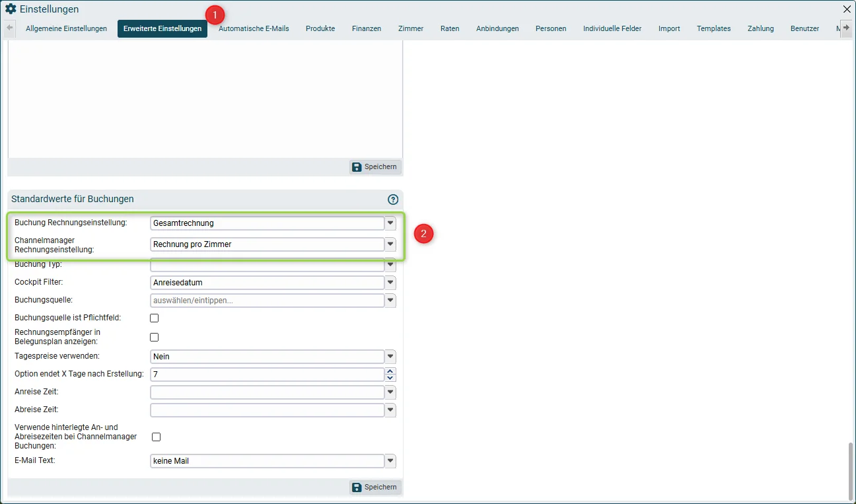Open the Abreise Zeit dropdown
The width and height of the screenshot is (856, 504).
[x=390, y=410]
